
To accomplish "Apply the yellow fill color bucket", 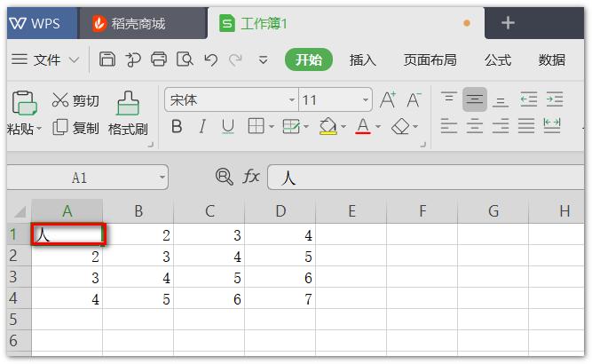I will click(328, 126).
